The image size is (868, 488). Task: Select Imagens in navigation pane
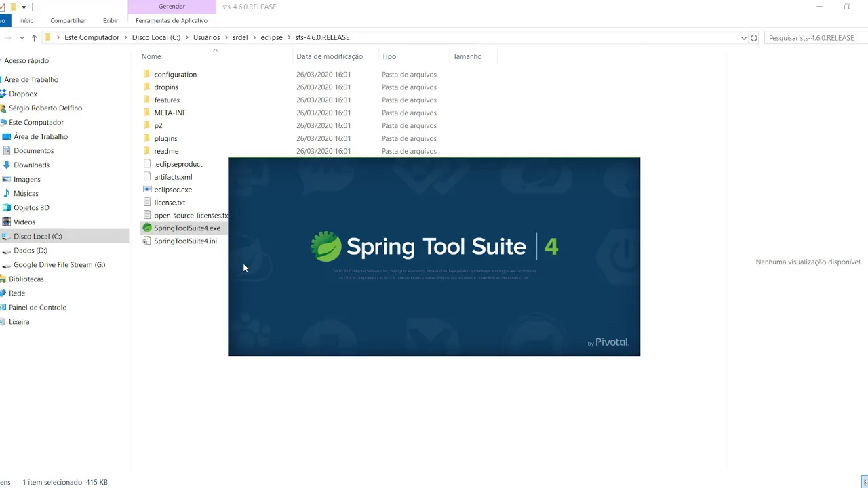[27, 179]
